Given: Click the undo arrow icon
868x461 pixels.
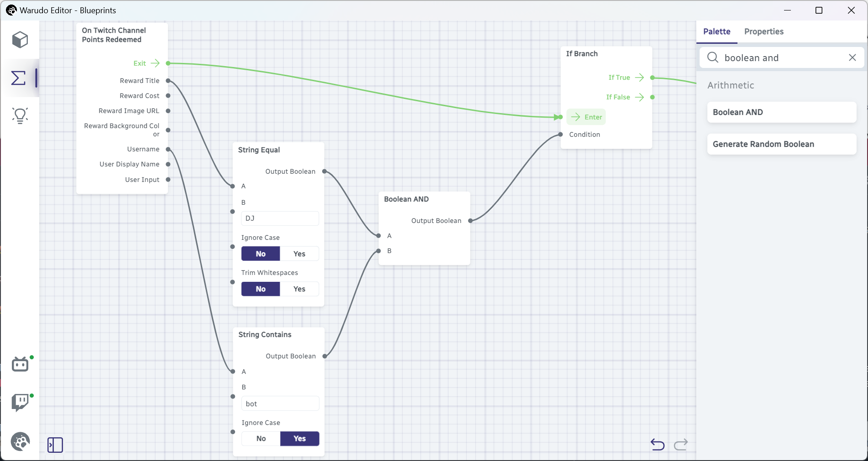Looking at the screenshot, I should coord(658,444).
